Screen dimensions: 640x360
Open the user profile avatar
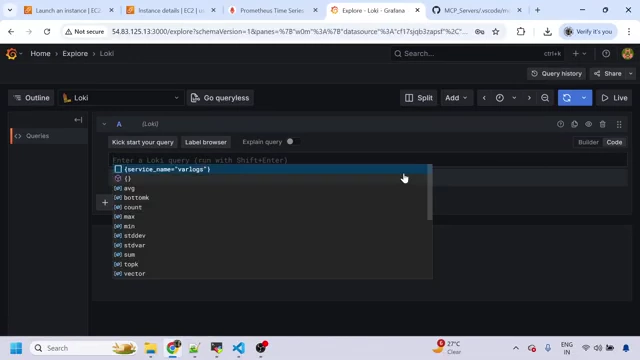click(x=627, y=53)
